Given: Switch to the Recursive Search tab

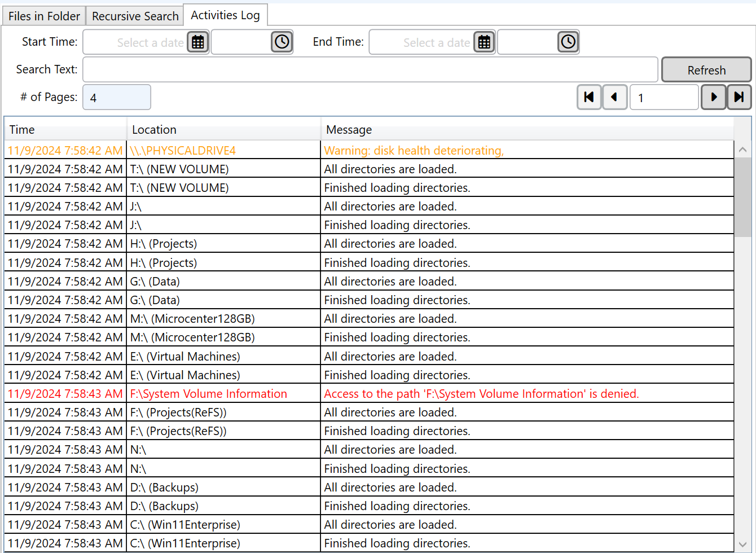Looking at the screenshot, I should [x=135, y=16].
